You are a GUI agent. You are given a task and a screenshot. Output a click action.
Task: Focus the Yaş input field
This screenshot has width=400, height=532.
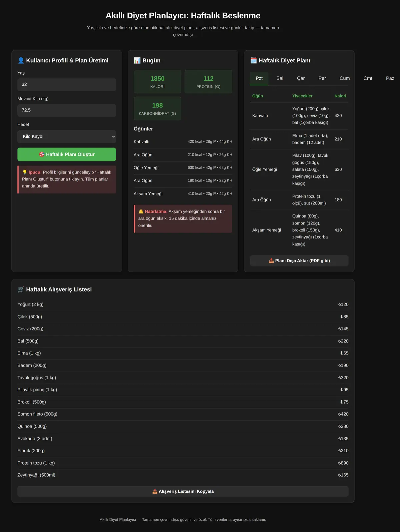[x=67, y=85]
